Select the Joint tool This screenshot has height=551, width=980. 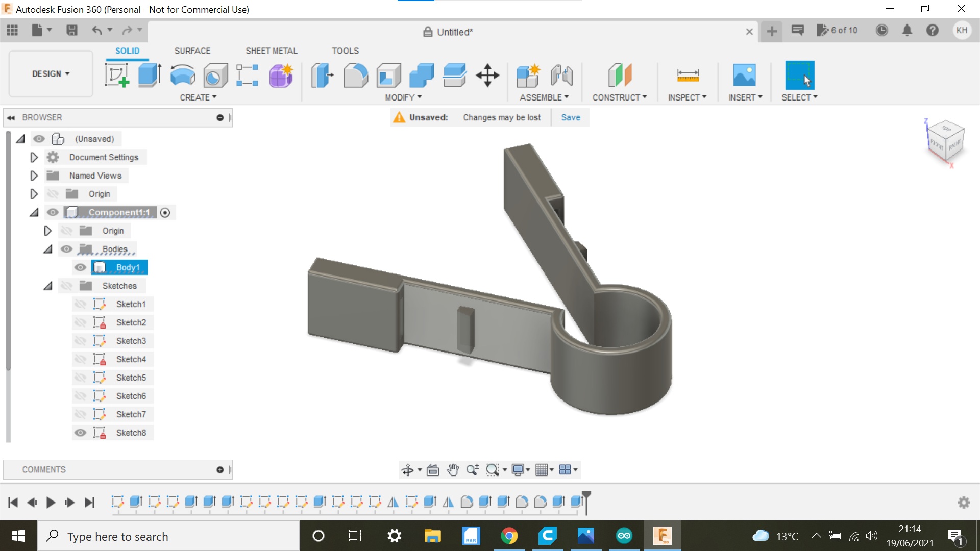coord(561,75)
